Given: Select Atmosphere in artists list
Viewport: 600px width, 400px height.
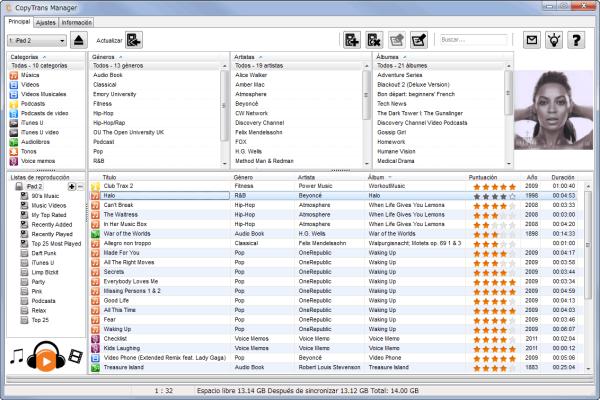Looking at the screenshot, I should tap(251, 94).
